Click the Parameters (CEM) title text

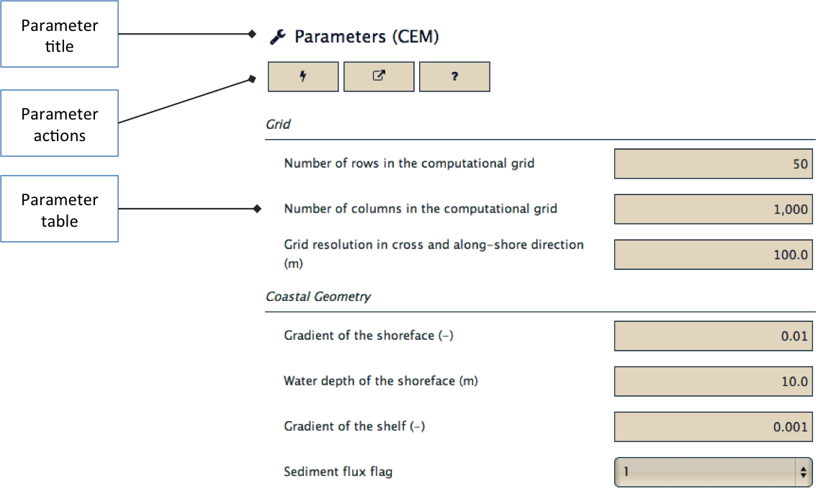367,37
